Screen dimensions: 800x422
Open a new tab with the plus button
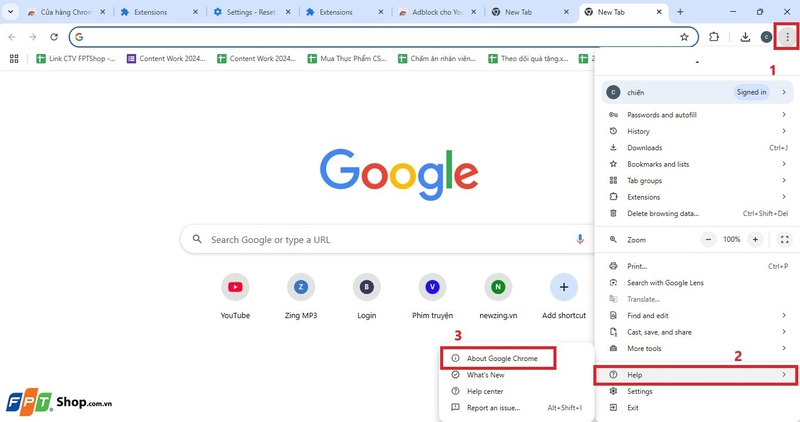coord(680,12)
